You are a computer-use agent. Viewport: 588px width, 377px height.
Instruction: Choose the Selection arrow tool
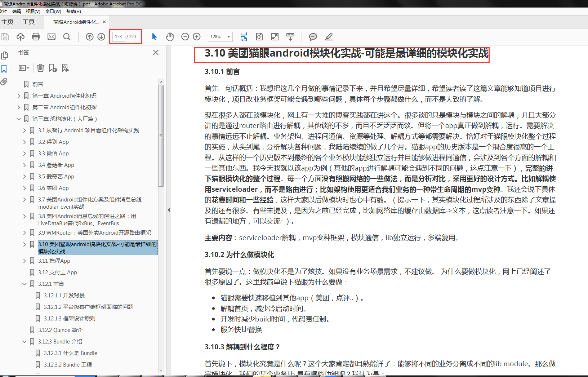click(155, 36)
